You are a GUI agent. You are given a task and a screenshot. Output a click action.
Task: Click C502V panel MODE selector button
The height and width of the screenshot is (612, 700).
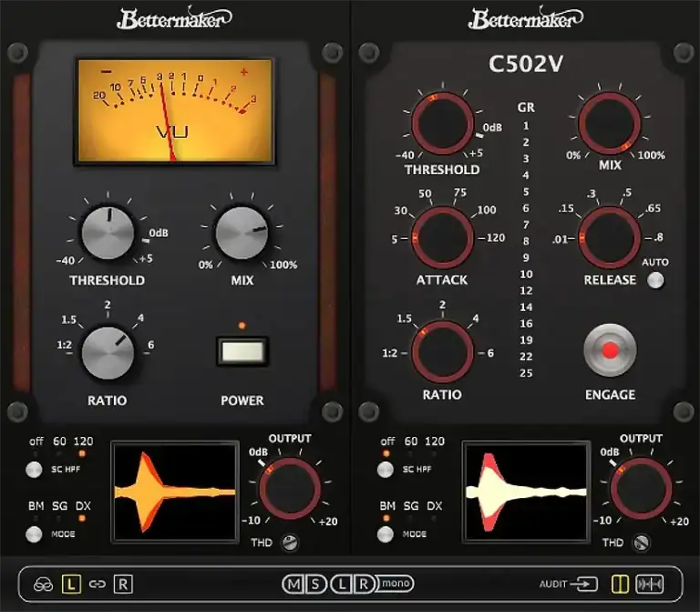(x=386, y=534)
